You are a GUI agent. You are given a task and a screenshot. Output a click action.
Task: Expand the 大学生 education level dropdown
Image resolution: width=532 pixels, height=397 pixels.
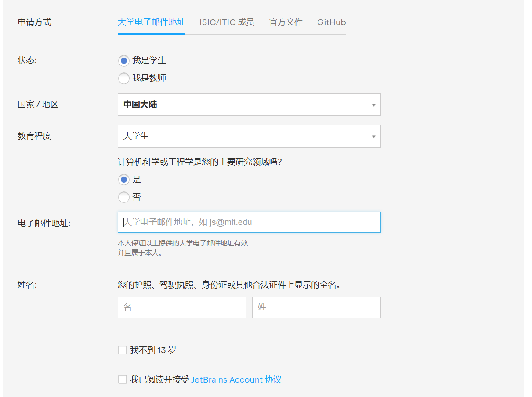(249, 136)
